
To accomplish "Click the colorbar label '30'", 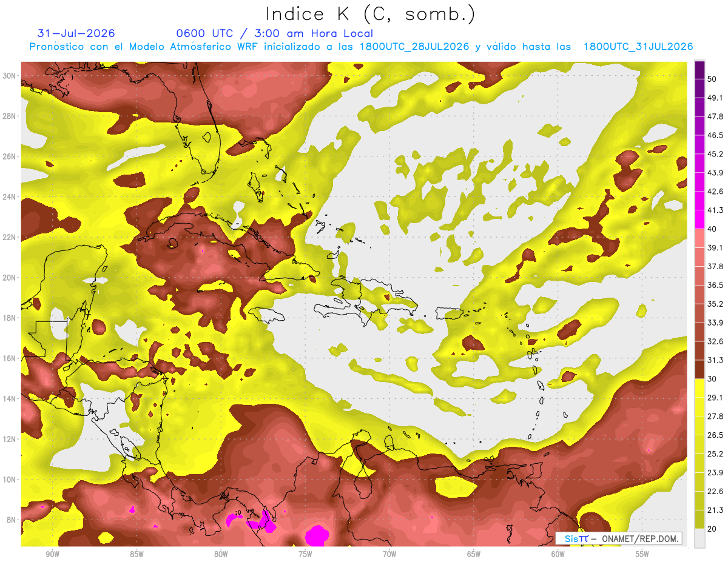I will (713, 379).
